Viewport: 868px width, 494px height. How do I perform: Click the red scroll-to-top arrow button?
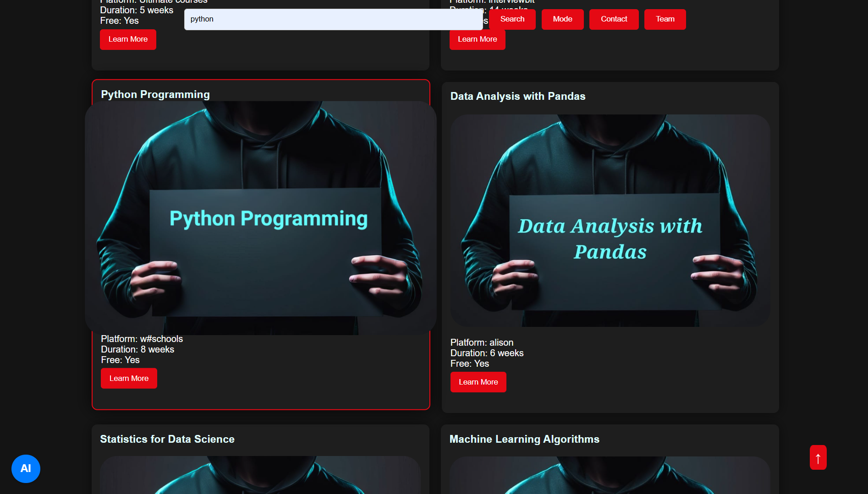(x=818, y=457)
